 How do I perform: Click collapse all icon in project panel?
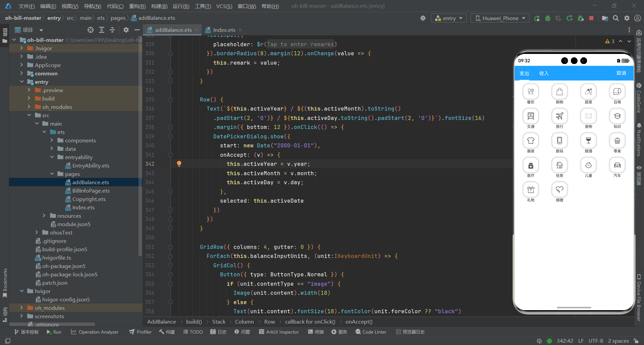tap(112, 30)
